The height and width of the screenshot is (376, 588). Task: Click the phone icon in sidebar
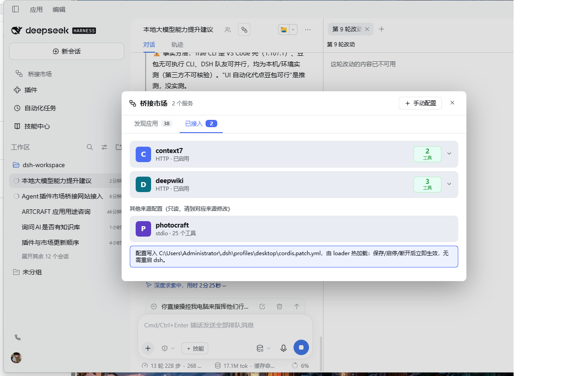point(18,337)
